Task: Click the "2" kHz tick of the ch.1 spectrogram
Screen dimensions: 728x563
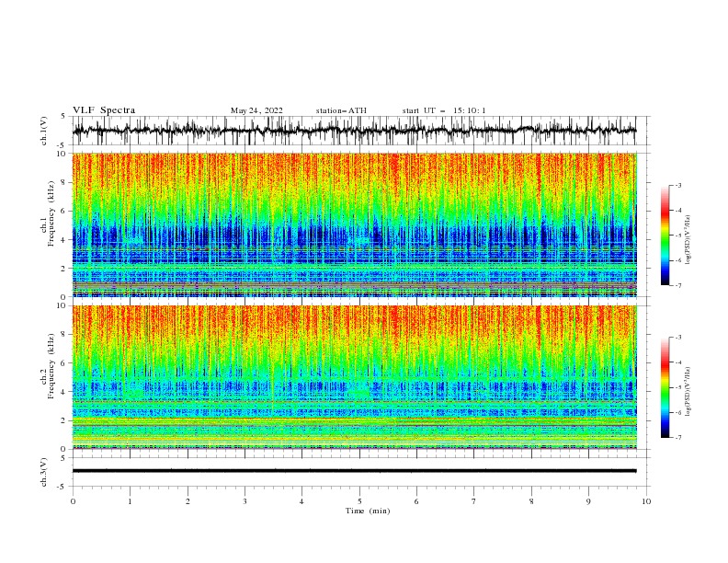Action: (64, 269)
